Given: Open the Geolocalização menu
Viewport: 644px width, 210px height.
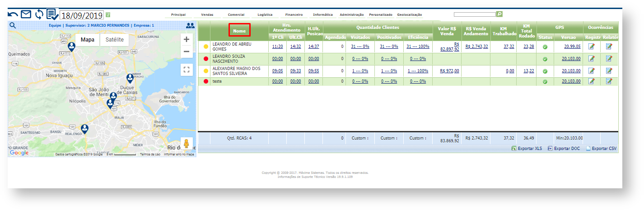Looking at the screenshot, I should point(410,14).
